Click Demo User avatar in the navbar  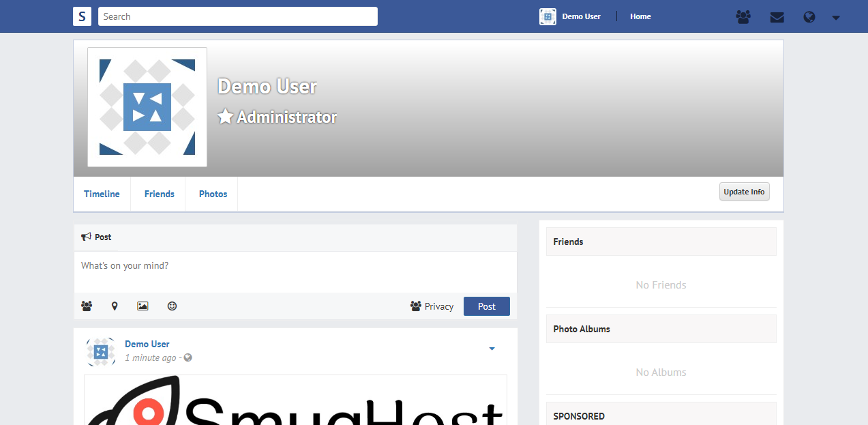548,16
